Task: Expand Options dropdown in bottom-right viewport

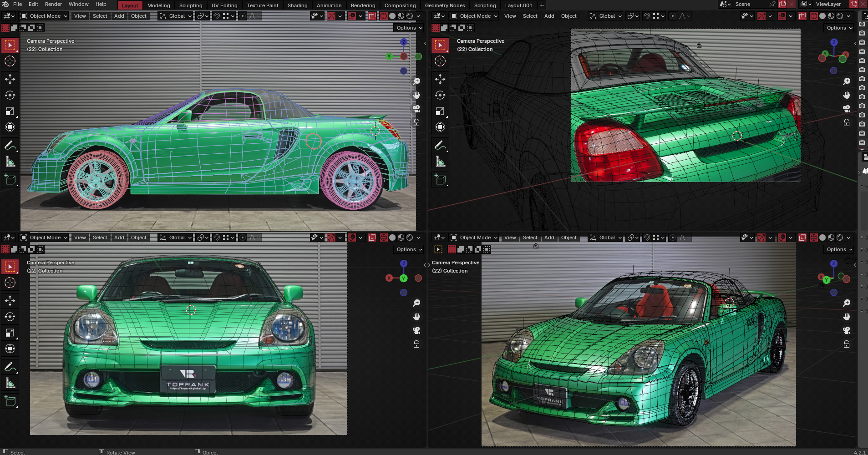Action: pyautogui.click(x=839, y=249)
